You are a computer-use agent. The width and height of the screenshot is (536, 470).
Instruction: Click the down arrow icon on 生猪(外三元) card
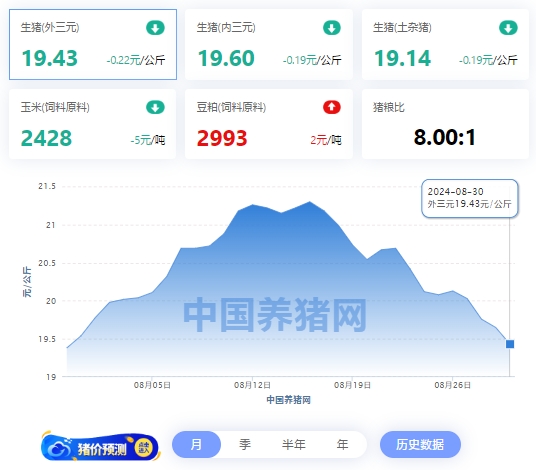pos(155,28)
